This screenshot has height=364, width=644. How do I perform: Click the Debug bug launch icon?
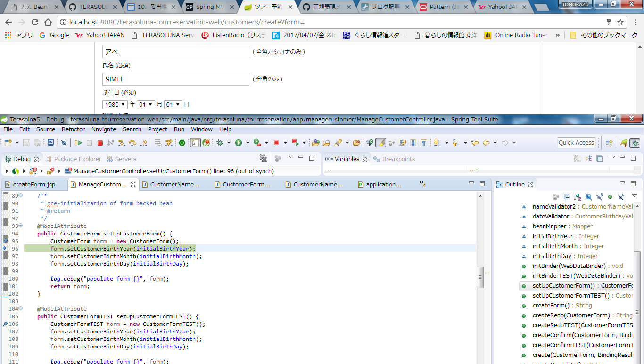click(x=220, y=143)
